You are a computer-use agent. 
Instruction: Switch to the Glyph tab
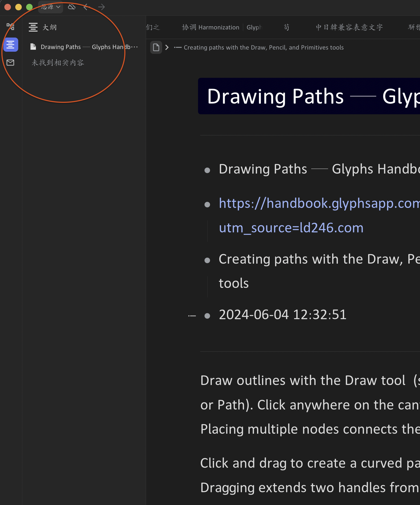(254, 27)
